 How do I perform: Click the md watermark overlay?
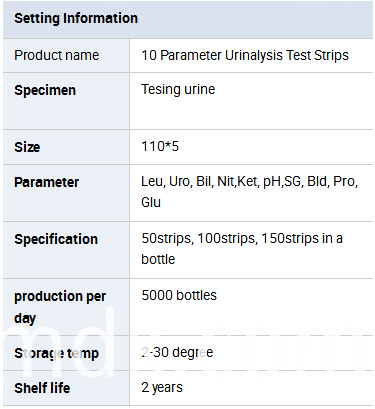[x=58, y=343]
